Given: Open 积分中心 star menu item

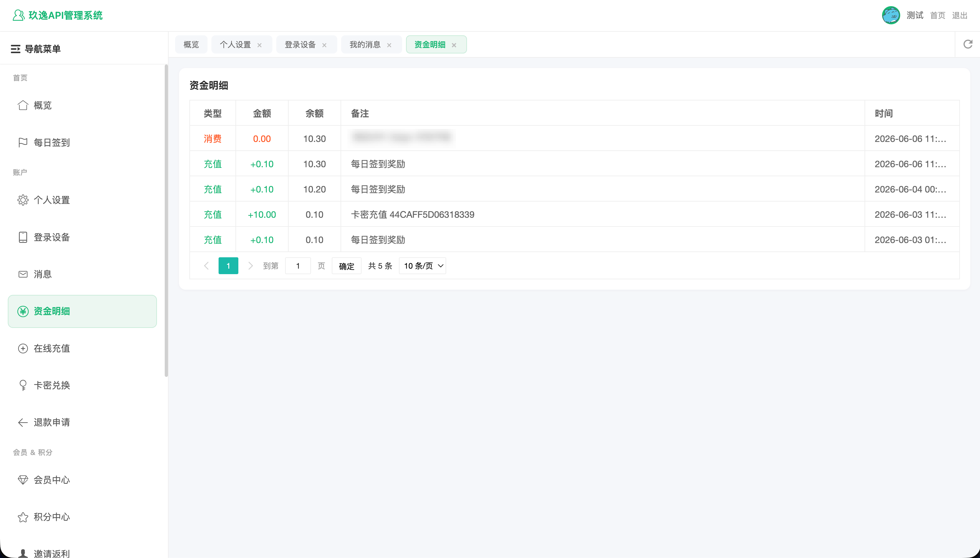Looking at the screenshot, I should click(82, 517).
